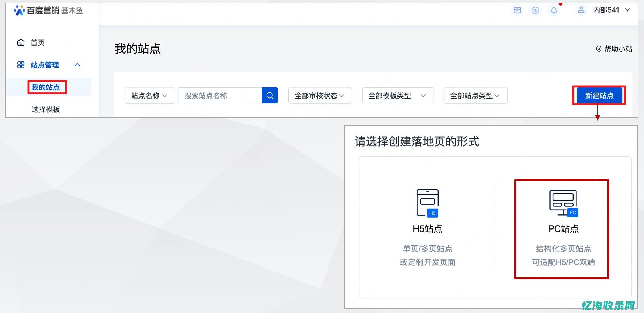Open the notifications bell

point(554,10)
